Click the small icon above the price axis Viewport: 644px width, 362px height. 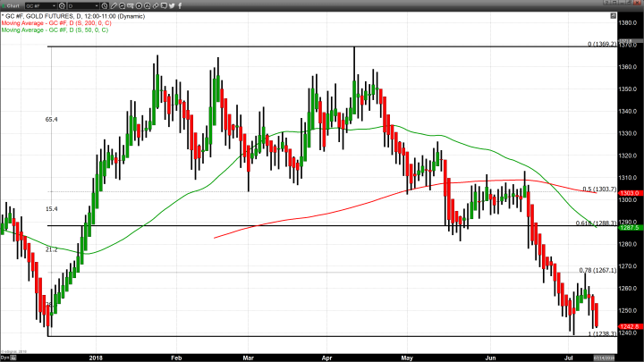click(x=613, y=15)
